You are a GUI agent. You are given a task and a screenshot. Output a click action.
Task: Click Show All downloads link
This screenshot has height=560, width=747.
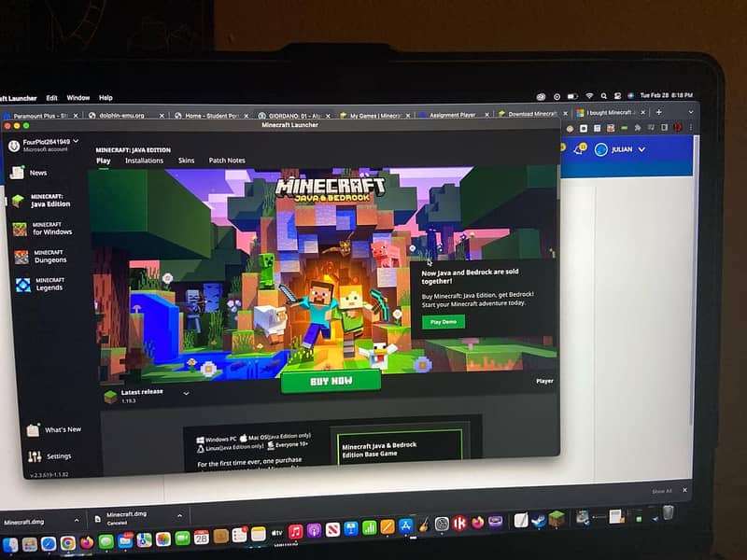pyautogui.click(x=661, y=491)
